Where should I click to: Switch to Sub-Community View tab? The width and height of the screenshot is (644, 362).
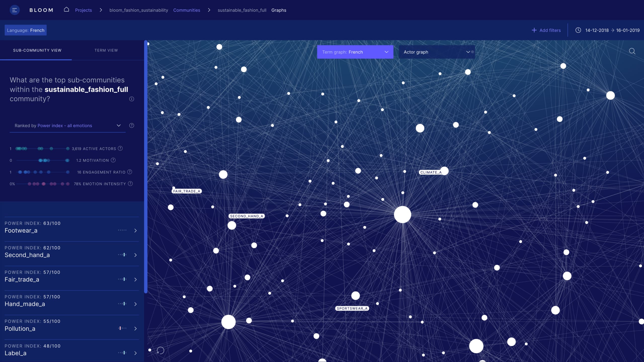click(x=37, y=50)
